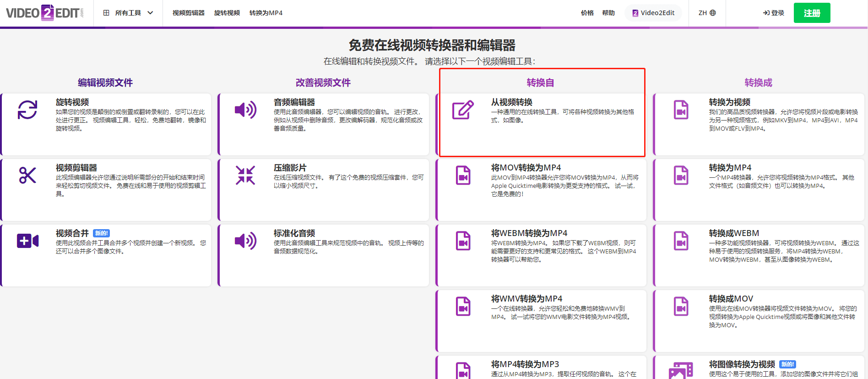This screenshot has width=868, height=379.
Task: Open the 视频剪辑器 card title
Action: click(76, 168)
